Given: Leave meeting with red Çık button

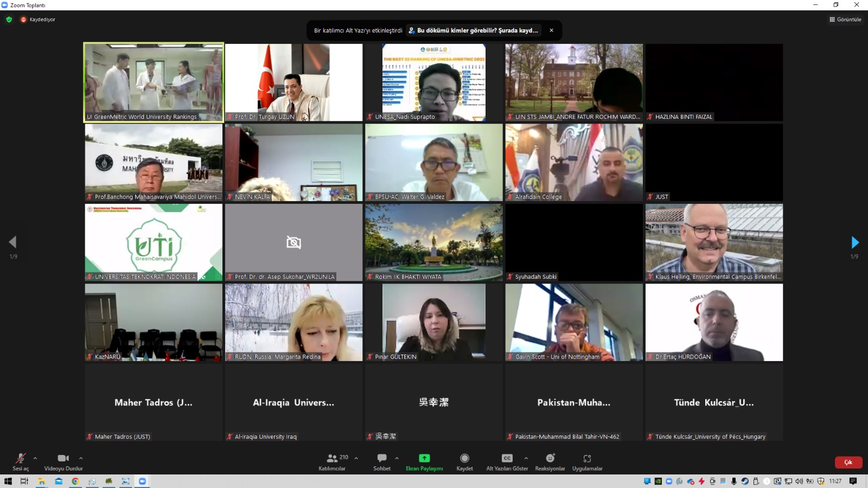Looking at the screenshot, I should 848,463.
